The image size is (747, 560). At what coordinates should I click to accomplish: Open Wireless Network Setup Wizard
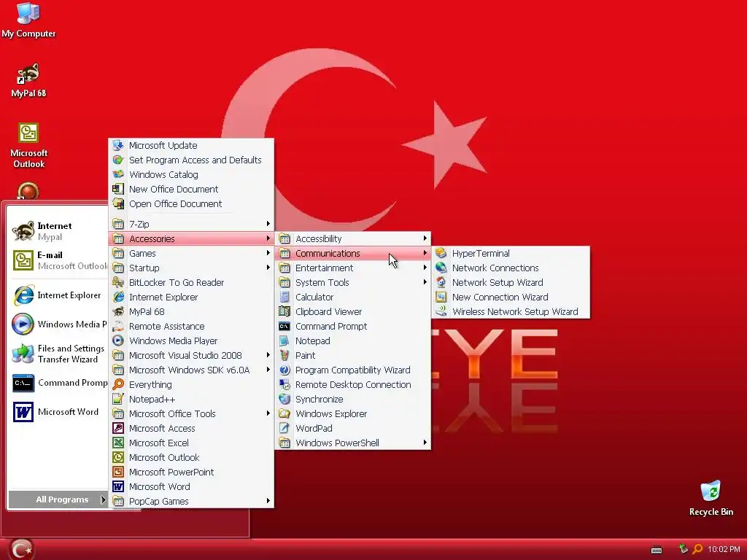click(x=511, y=312)
